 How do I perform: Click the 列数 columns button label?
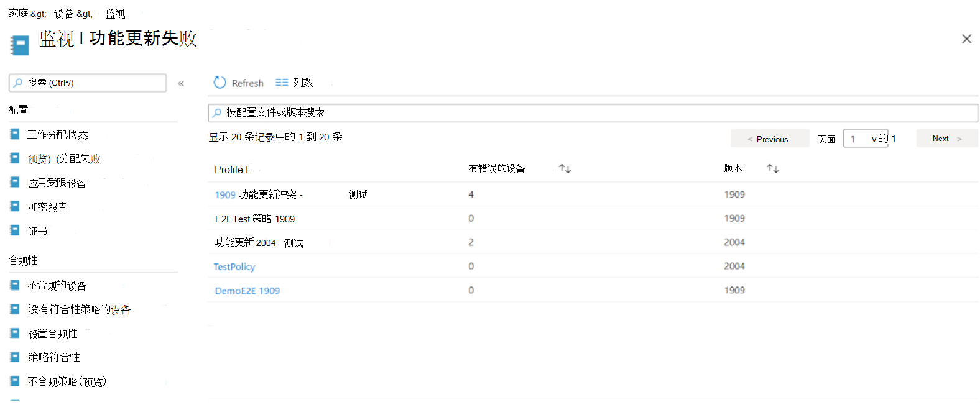303,83
